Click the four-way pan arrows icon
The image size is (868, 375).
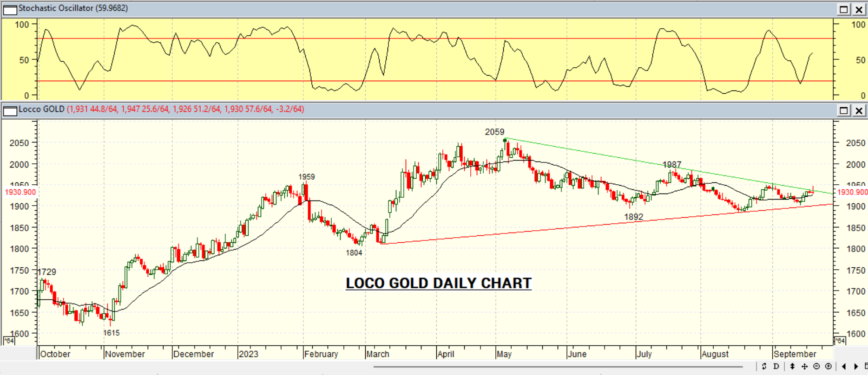click(x=805, y=366)
